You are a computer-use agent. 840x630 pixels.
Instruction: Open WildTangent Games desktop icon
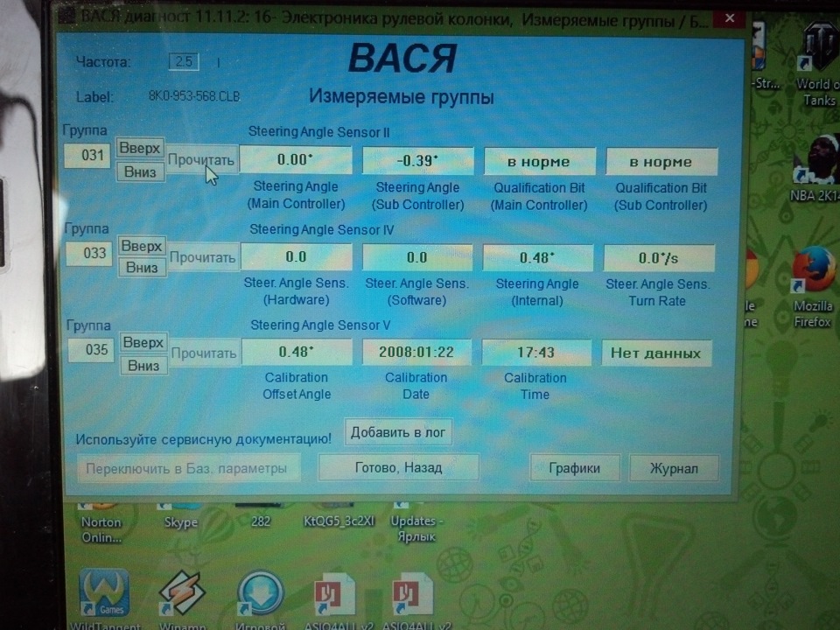[104, 598]
